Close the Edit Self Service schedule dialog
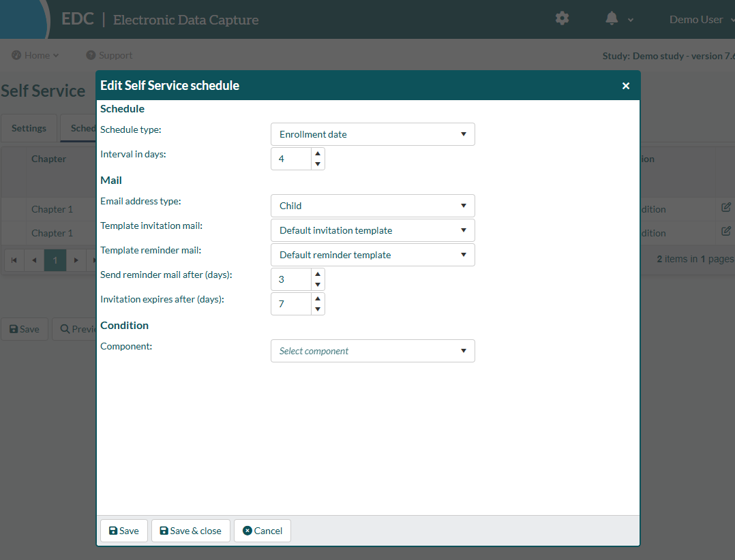 [x=625, y=86]
